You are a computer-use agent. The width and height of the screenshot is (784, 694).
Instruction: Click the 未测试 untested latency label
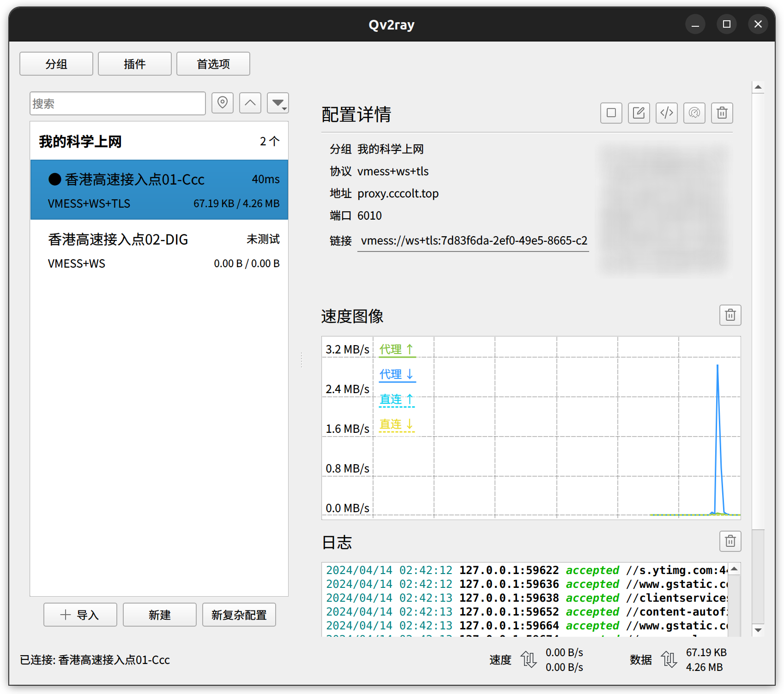[x=263, y=239]
